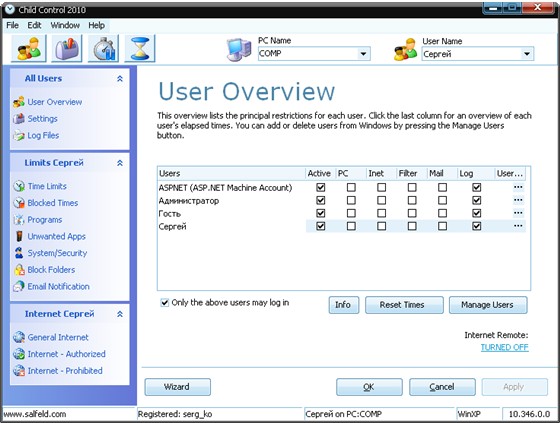The image size is (560, 423).
Task: Open elapsed times overview for ASPNET row
Action: coord(518,187)
